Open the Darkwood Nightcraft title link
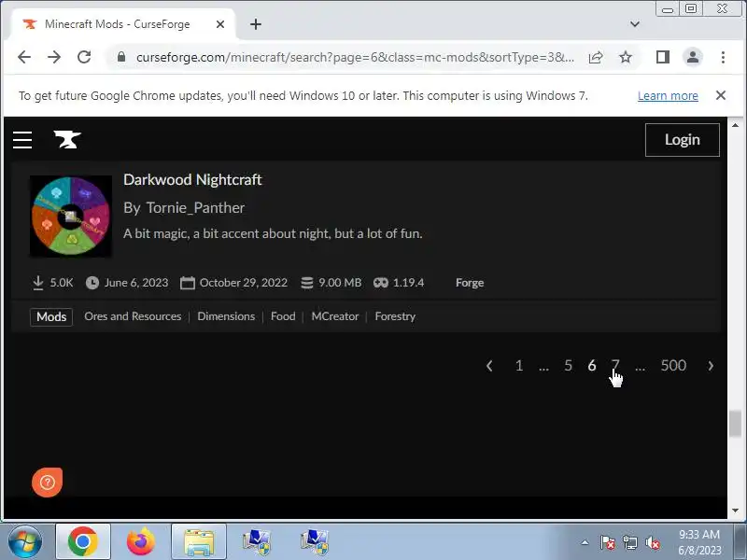This screenshot has width=747, height=560. tap(192, 179)
